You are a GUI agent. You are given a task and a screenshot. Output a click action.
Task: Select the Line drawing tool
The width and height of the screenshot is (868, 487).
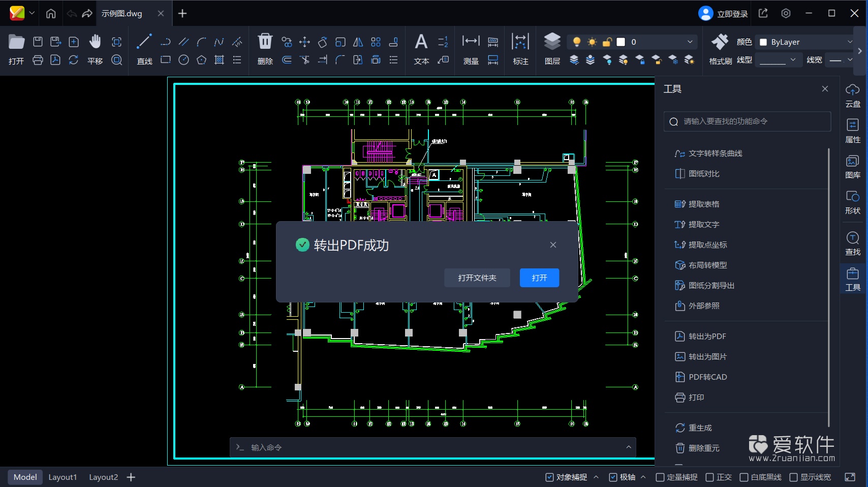144,42
